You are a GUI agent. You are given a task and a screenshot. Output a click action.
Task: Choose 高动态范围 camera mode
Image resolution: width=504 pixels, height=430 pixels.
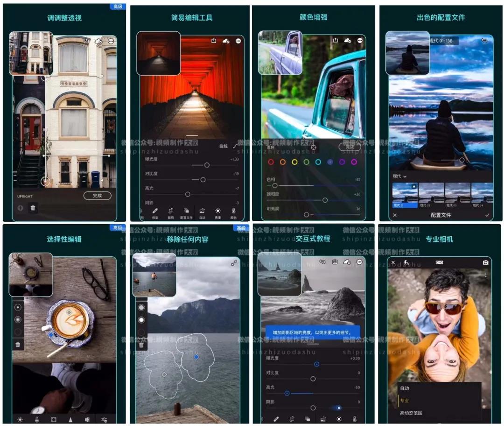[x=411, y=413]
